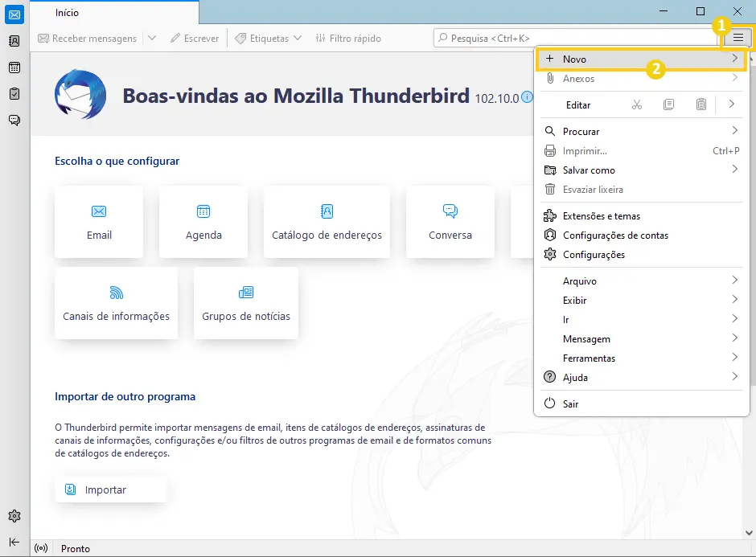
Task: Collapse the spaces toolbar
Action: coord(14,542)
